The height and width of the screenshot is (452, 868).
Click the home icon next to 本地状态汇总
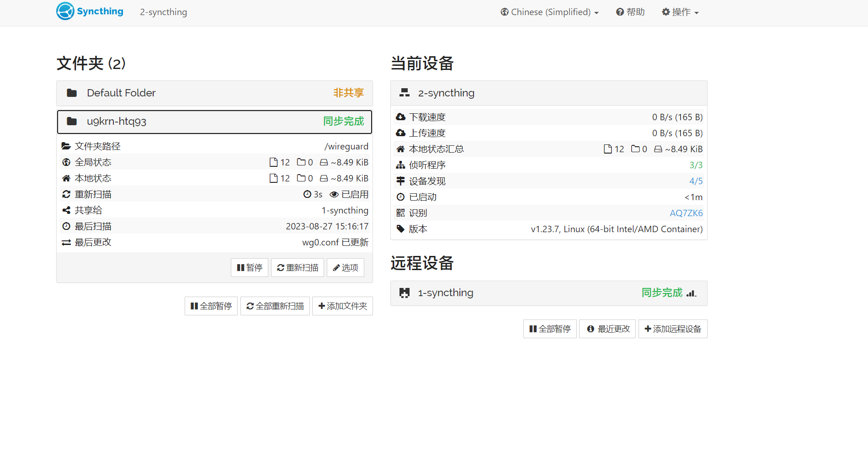tap(401, 149)
